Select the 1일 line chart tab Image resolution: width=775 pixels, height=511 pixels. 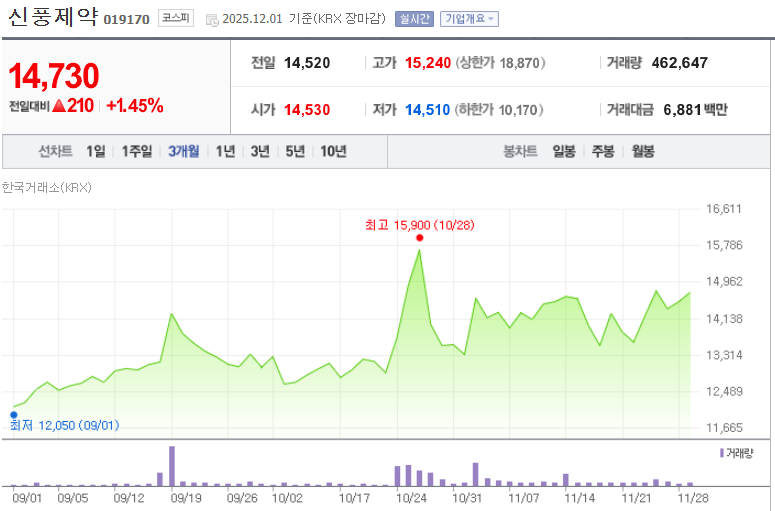(x=96, y=151)
